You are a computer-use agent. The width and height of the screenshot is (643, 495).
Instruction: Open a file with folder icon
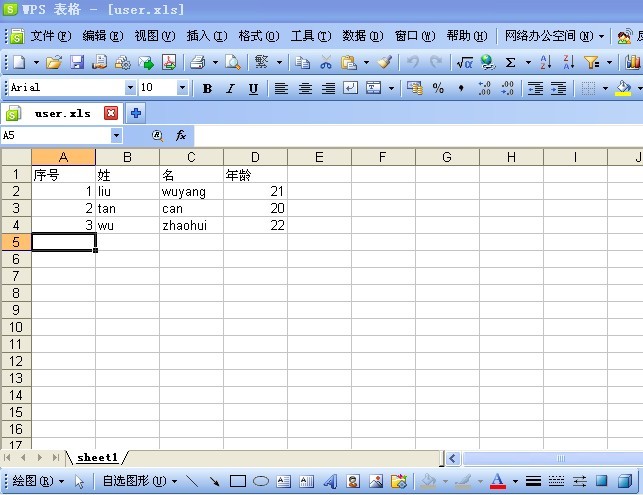[x=54, y=62]
